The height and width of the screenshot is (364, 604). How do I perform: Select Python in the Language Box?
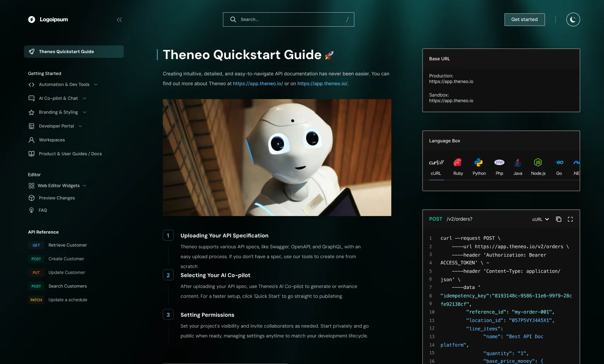click(x=479, y=162)
